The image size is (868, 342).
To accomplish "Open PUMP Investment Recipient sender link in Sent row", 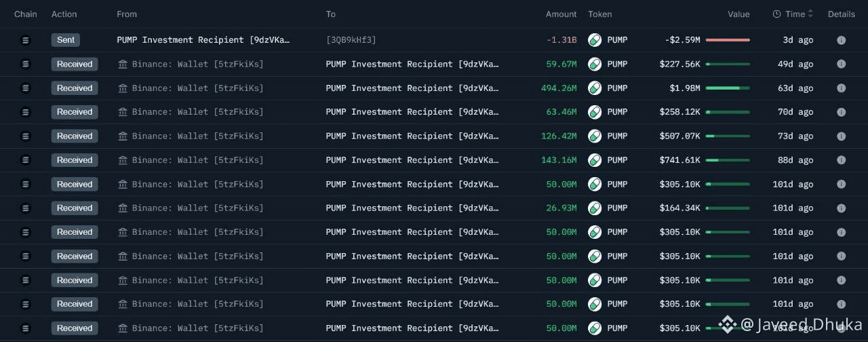I will point(203,40).
